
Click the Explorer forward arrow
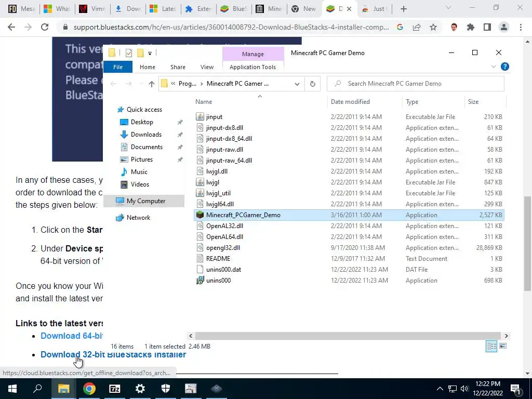(129, 84)
